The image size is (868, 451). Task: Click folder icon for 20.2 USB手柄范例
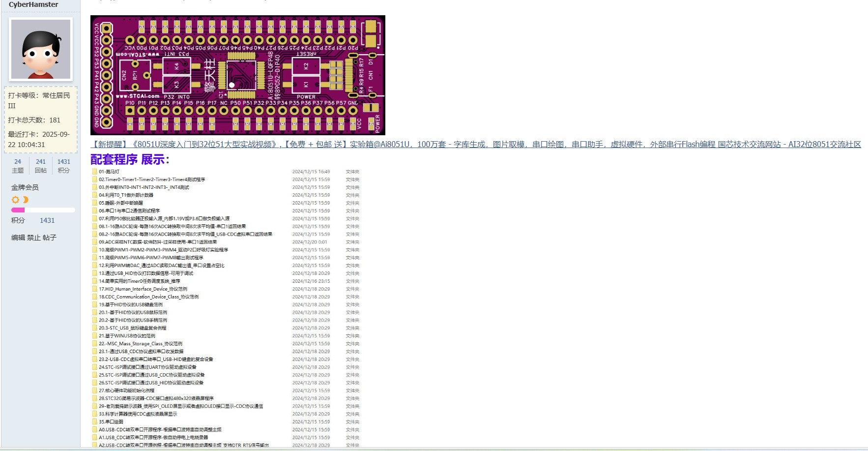click(x=95, y=320)
